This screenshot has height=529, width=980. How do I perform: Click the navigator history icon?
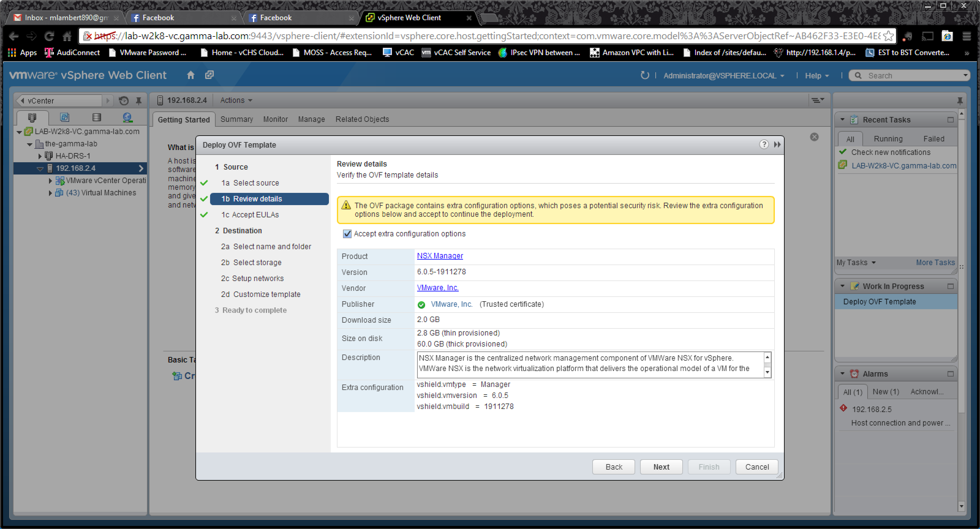(123, 101)
